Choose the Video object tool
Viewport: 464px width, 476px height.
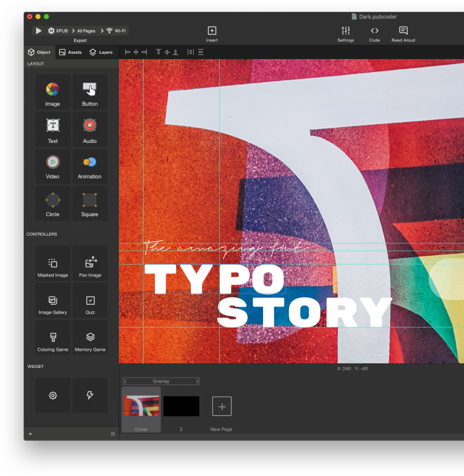pyautogui.click(x=53, y=165)
